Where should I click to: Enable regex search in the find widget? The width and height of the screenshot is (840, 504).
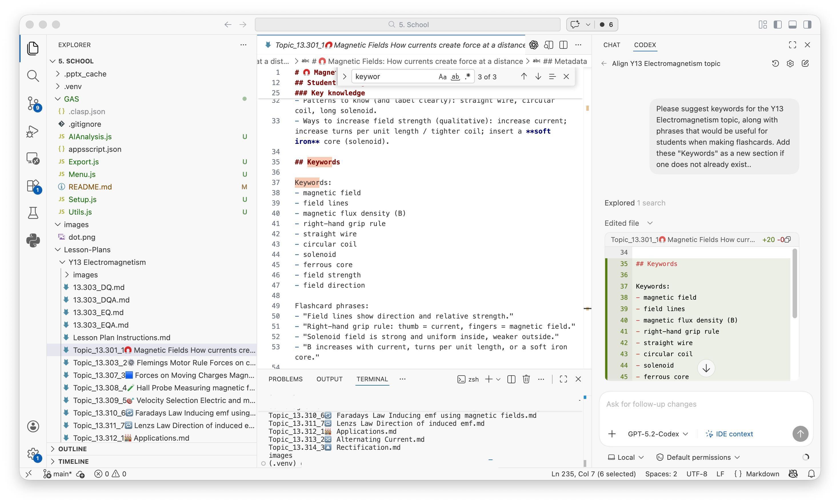click(x=468, y=76)
